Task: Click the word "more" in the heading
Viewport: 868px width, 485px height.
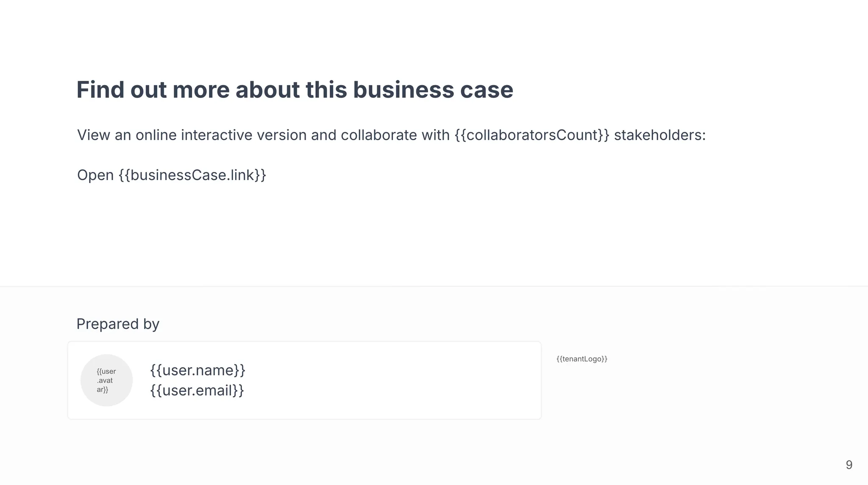Action: click(x=200, y=90)
